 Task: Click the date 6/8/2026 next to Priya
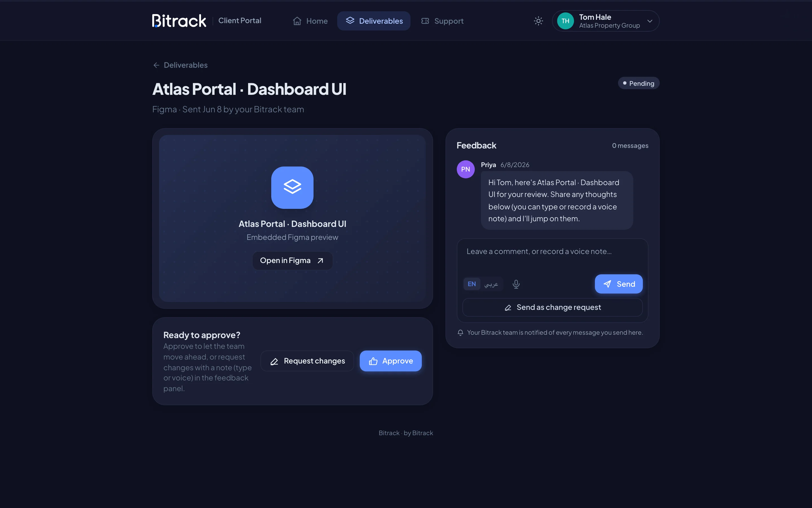515,165
